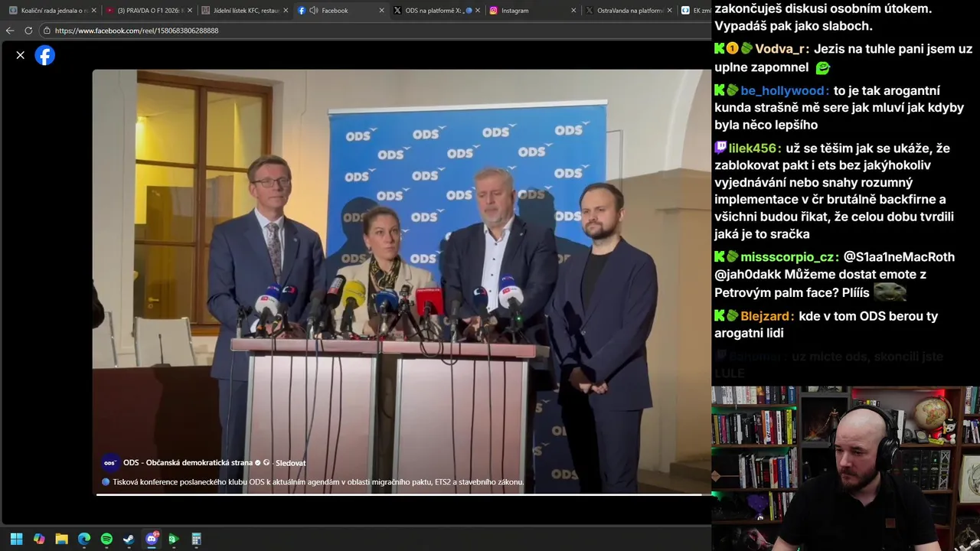
Task: Read the Tisková konference poslaneckého klubu caption
Action: point(318,482)
